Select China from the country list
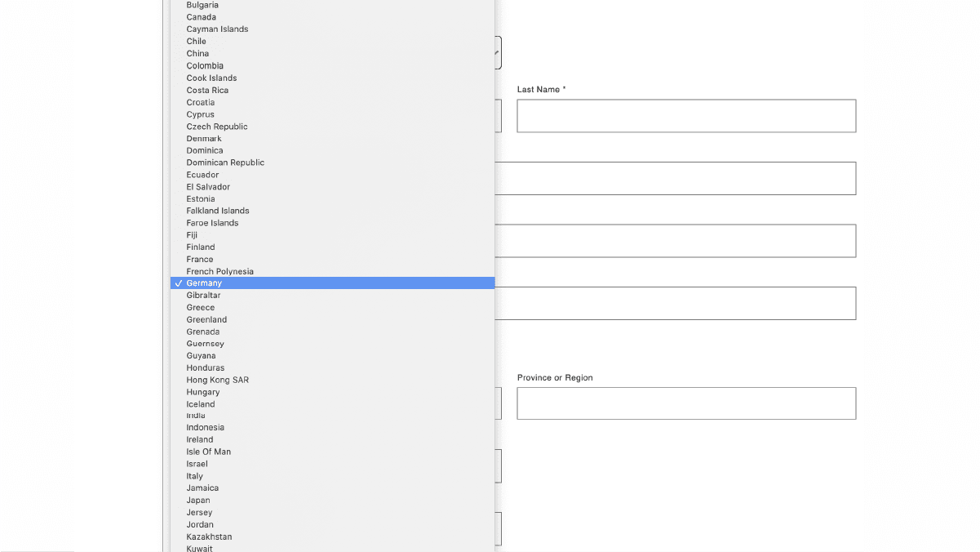980x552 pixels. 196,53
